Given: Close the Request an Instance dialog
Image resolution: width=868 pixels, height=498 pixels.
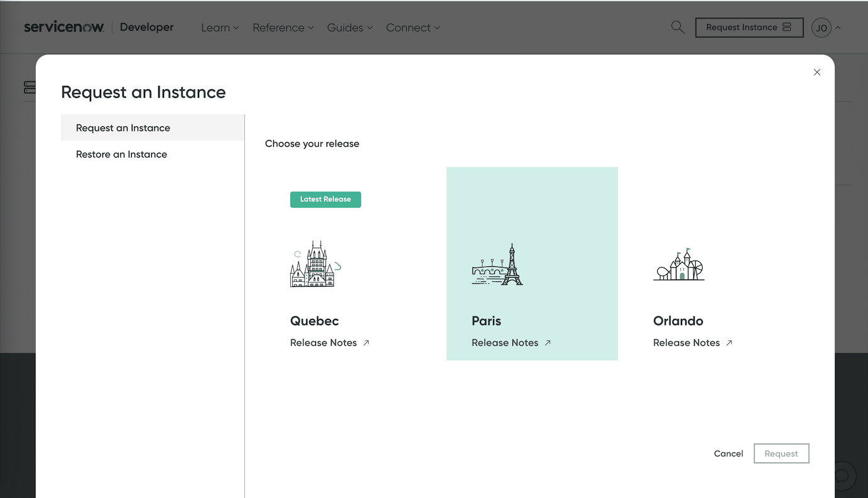Looking at the screenshot, I should click(816, 72).
